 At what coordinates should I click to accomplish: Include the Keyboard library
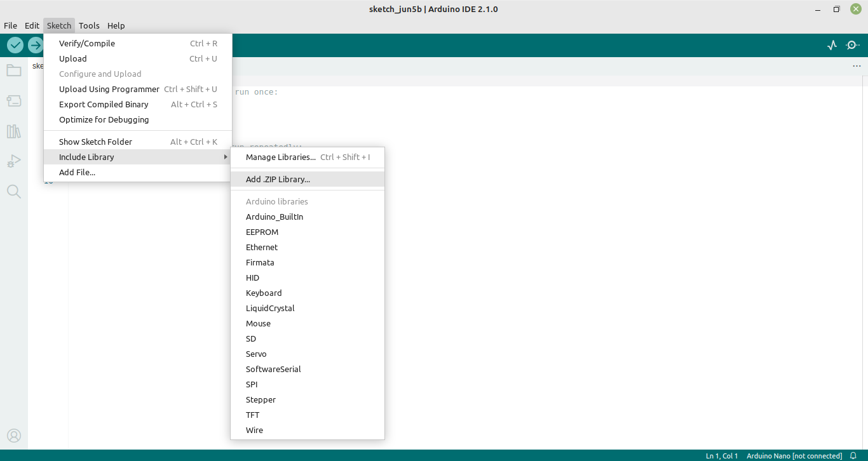tap(308, 293)
